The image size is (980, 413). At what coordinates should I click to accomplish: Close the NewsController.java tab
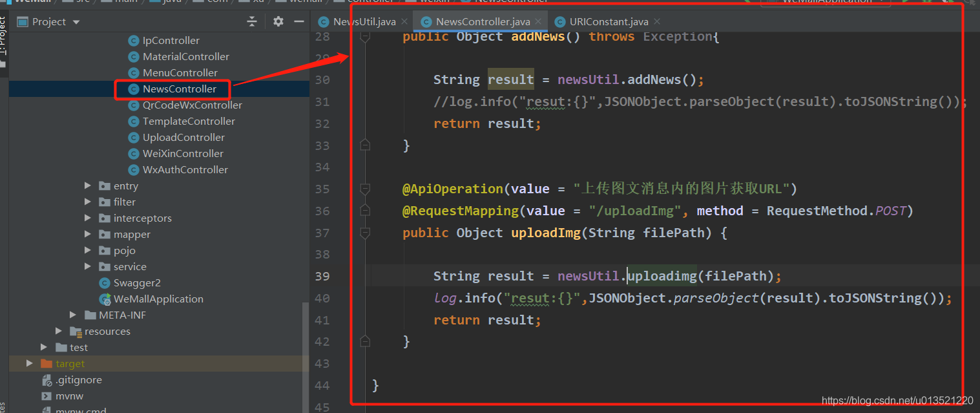coord(538,22)
